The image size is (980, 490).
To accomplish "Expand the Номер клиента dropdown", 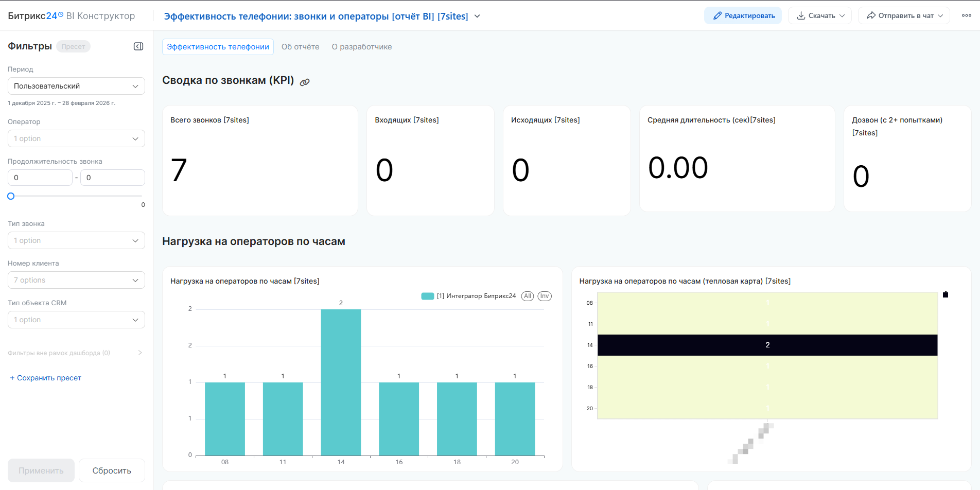I will (76, 280).
